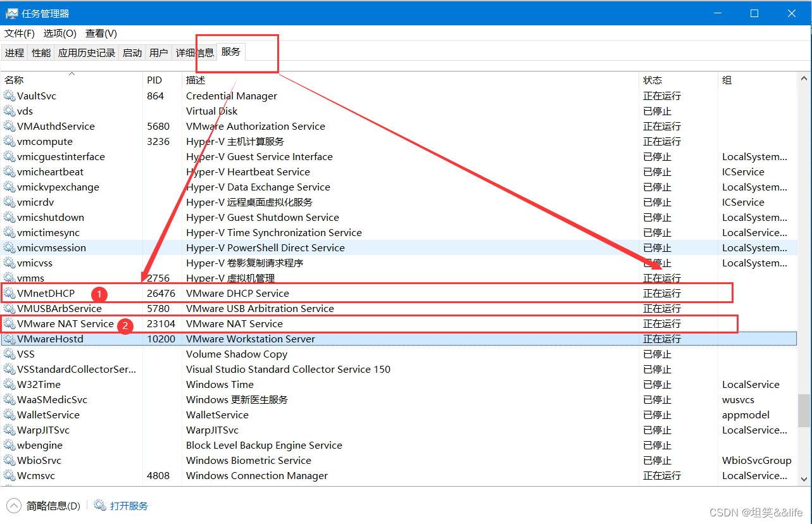Viewport: 812px width, 524px height.
Task: Sort by the 描述 column header
Action: tap(410, 80)
